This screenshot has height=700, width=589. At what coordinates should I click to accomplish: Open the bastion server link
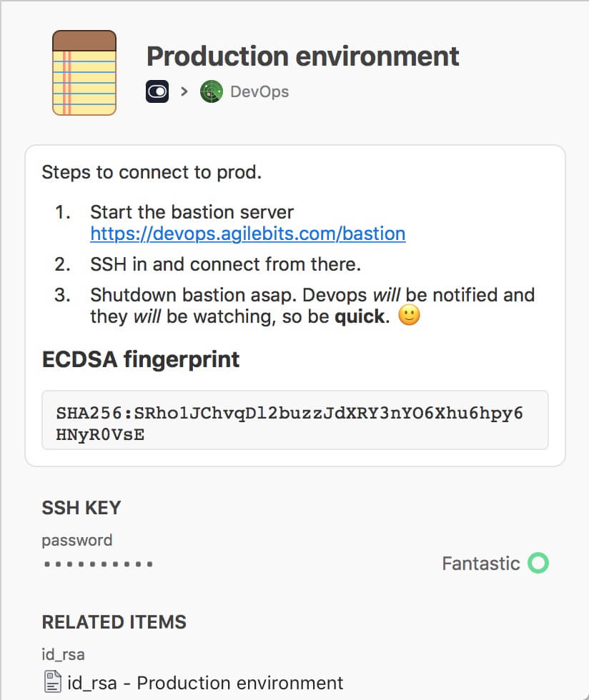[247, 234]
